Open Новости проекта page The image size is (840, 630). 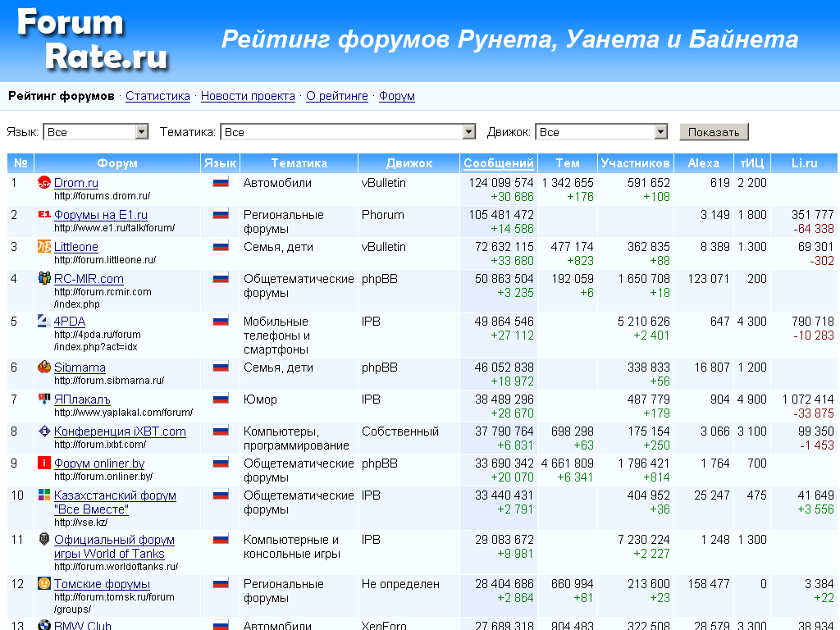(248, 96)
